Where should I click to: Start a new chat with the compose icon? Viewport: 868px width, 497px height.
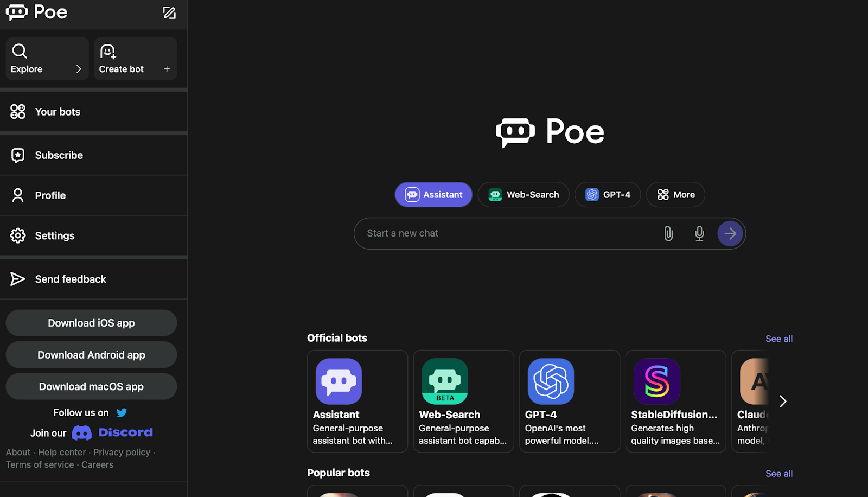[x=169, y=12]
